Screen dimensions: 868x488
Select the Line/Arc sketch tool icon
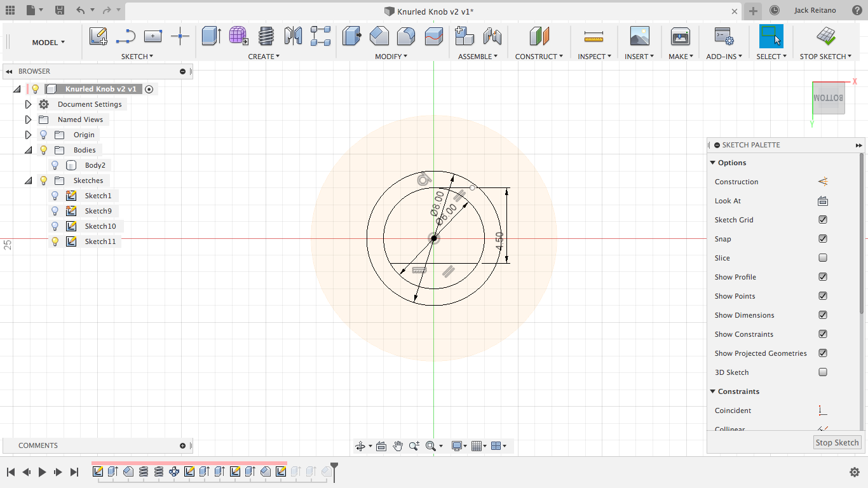[x=126, y=36]
